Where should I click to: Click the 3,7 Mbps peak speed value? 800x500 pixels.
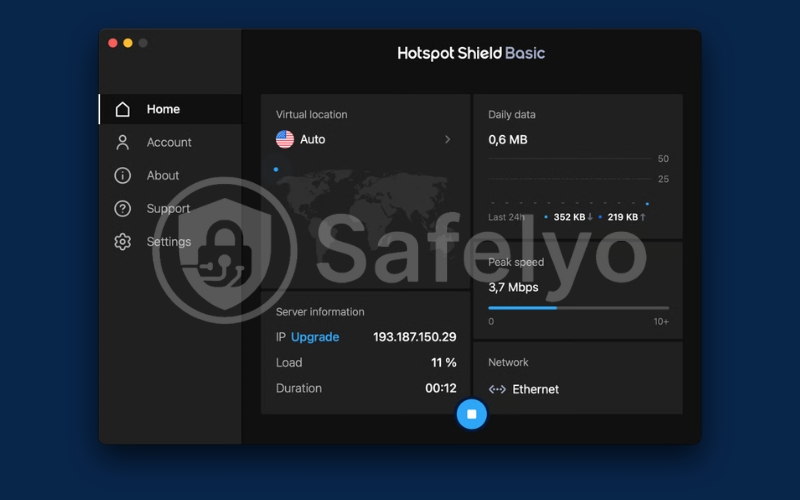click(x=513, y=287)
